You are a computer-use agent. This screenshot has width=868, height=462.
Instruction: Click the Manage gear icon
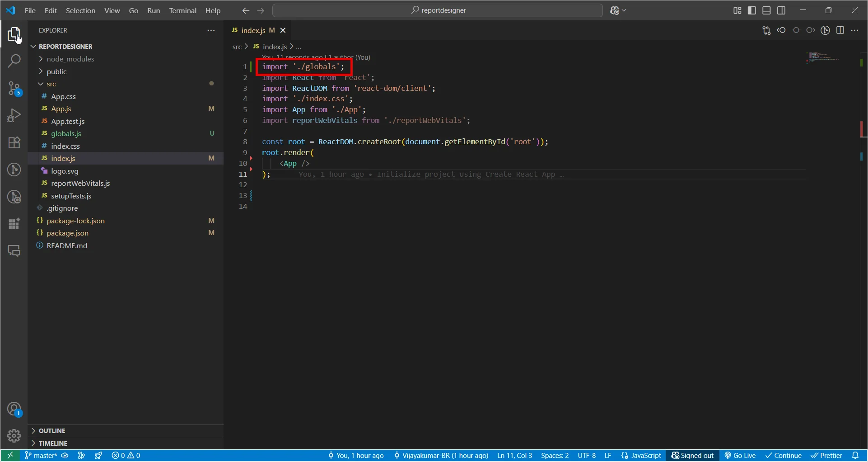pos(14,435)
